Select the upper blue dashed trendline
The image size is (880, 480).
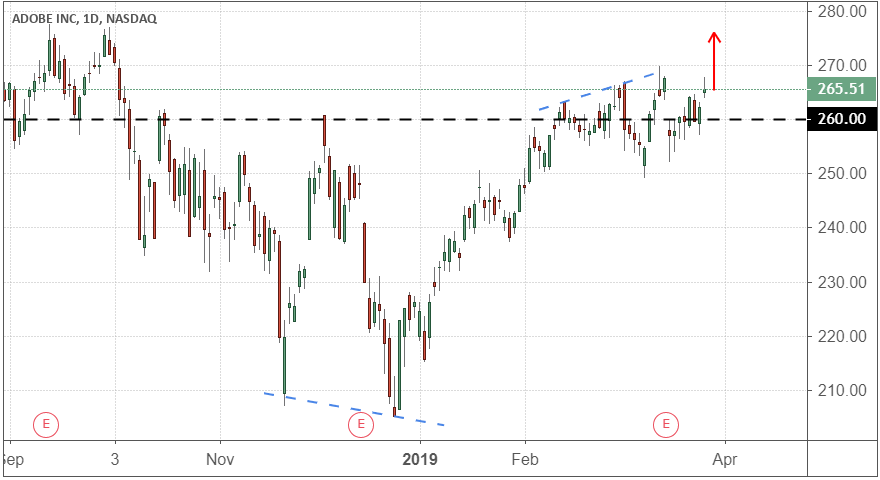click(x=600, y=90)
